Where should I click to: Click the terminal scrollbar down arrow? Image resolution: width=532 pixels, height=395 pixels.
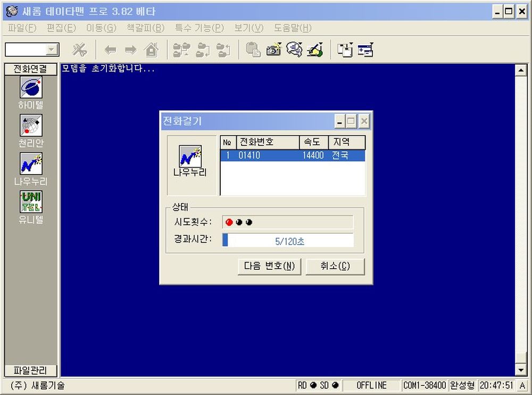pos(521,370)
